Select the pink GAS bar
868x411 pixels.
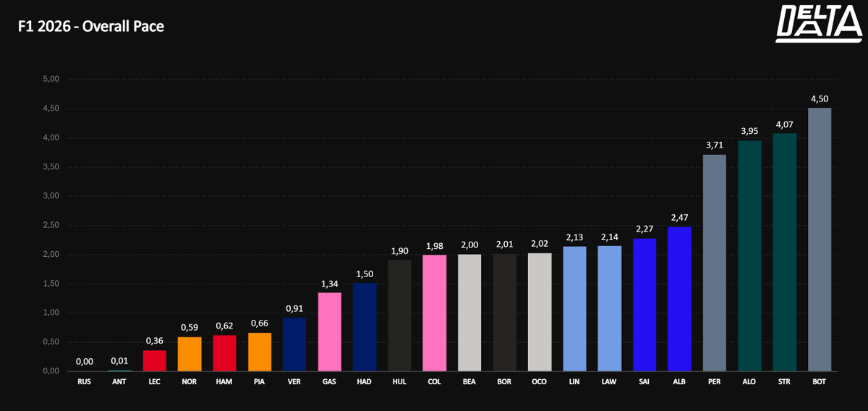[330, 332]
